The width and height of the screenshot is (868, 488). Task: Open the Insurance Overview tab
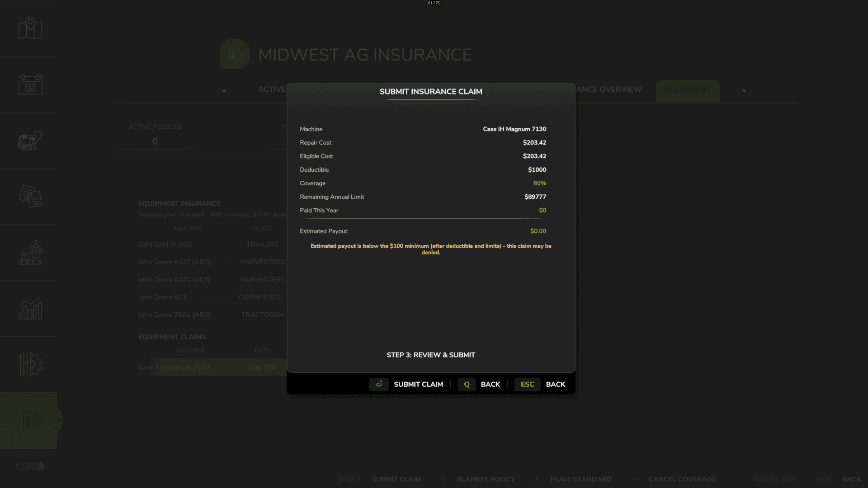(609, 89)
